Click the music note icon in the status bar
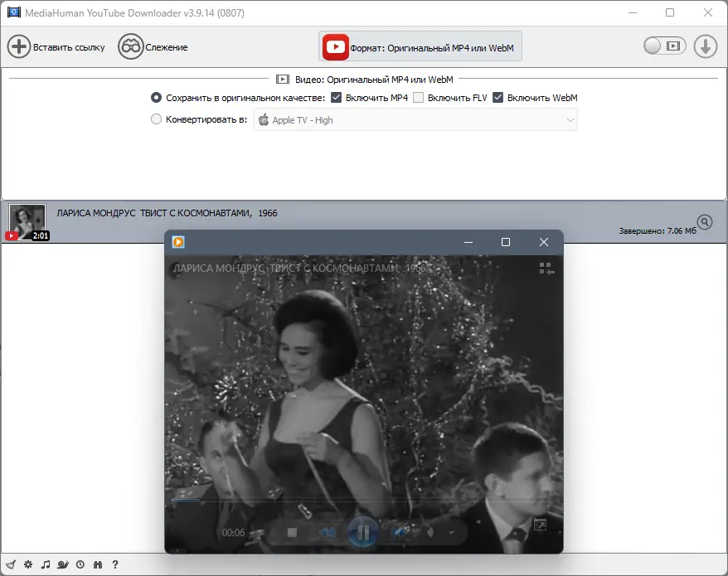This screenshot has width=728, height=576. 45,564
